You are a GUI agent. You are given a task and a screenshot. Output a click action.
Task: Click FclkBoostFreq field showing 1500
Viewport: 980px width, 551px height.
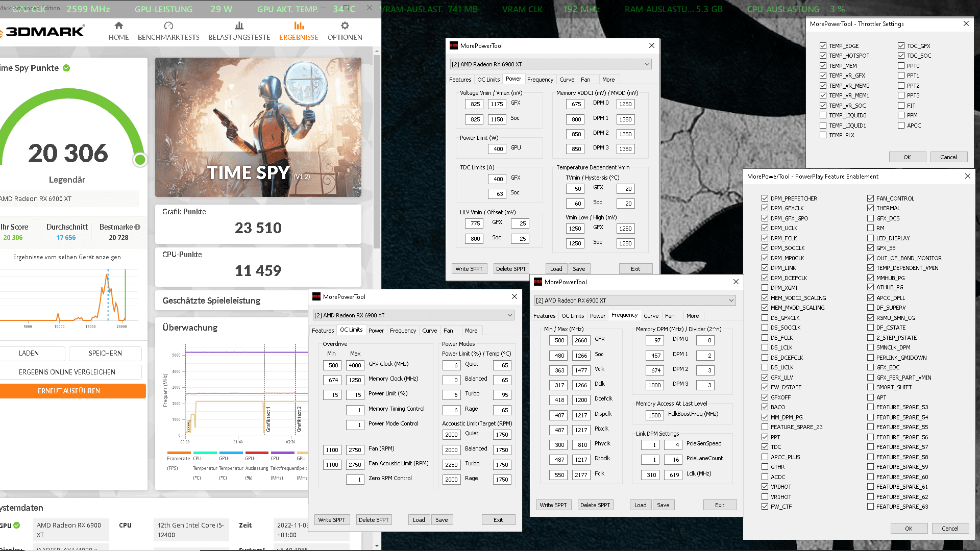tap(654, 415)
